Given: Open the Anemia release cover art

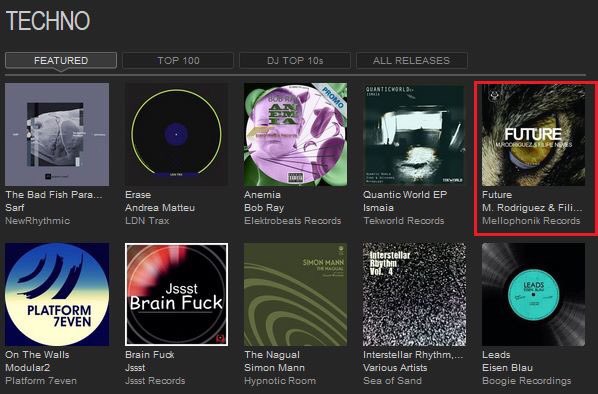Looking at the screenshot, I should [296, 134].
